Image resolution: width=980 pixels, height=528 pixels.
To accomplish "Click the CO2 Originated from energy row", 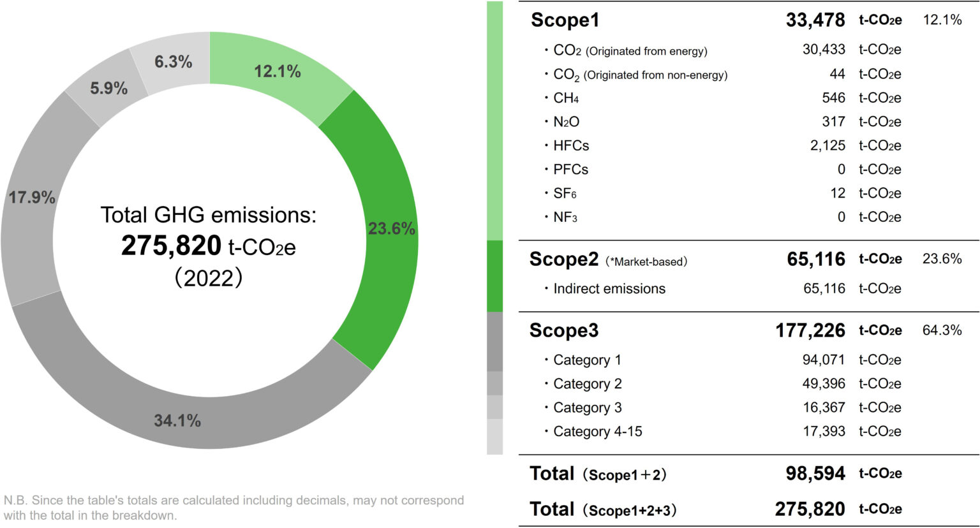I will point(630,50).
